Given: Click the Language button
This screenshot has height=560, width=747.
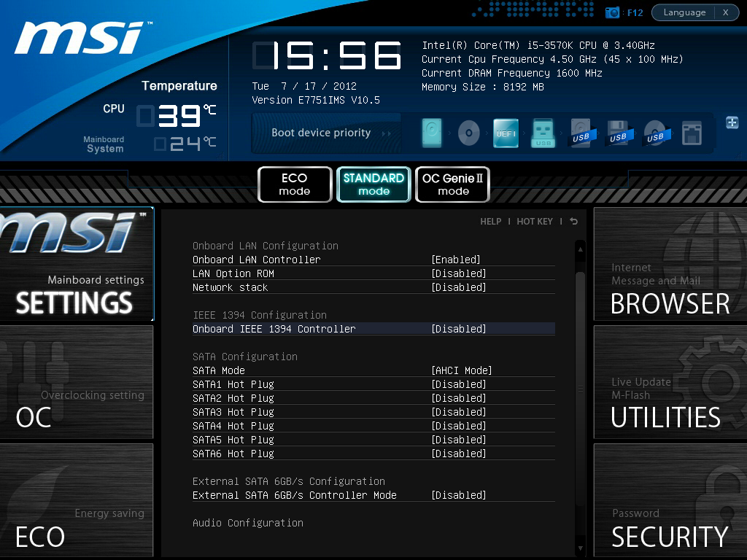Looking at the screenshot, I should click(x=684, y=12).
